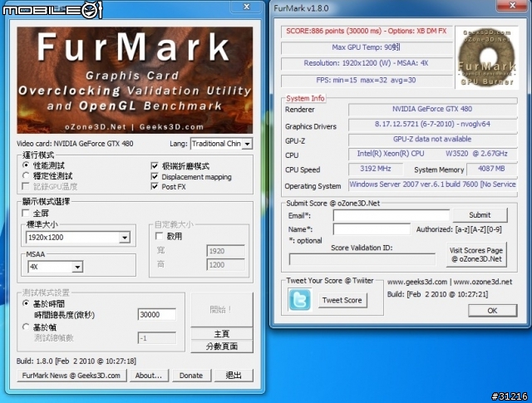Screen dimensions: 532x403
Task: Select the 基於時間 time-based radio
Action: coord(26,303)
